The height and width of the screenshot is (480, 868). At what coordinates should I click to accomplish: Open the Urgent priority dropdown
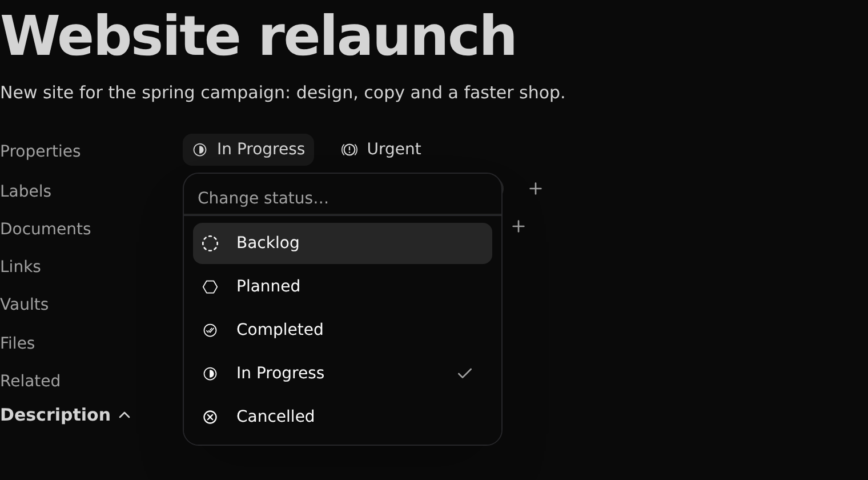381,150
